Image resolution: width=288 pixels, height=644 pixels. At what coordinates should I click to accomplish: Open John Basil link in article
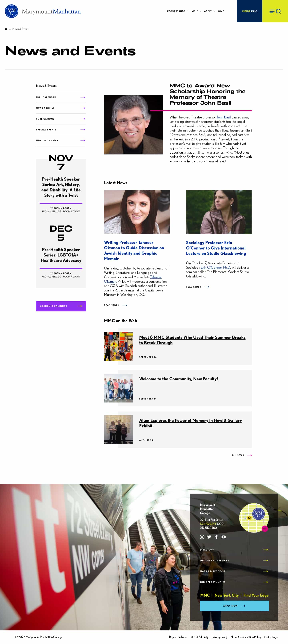pos(223,117)
